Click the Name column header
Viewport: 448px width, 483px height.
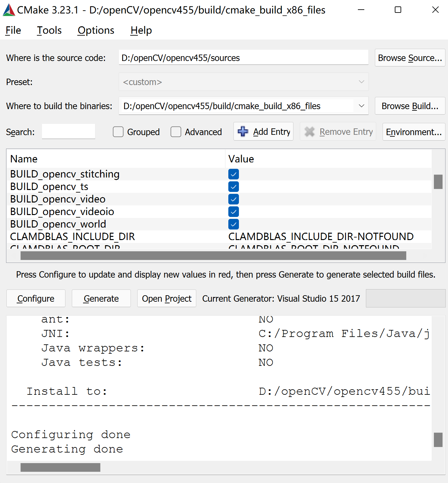[116, 159]
